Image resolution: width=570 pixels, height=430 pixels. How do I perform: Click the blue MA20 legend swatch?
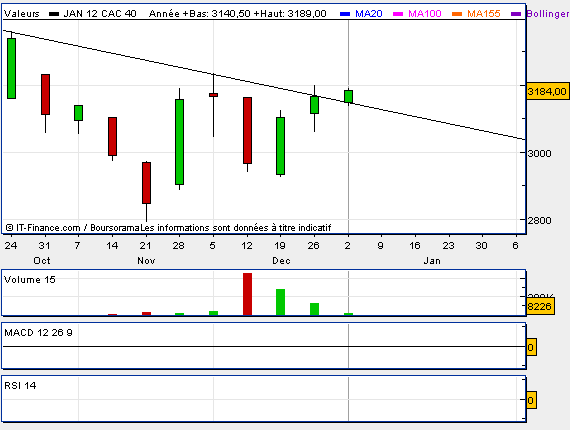click(345, 14)
